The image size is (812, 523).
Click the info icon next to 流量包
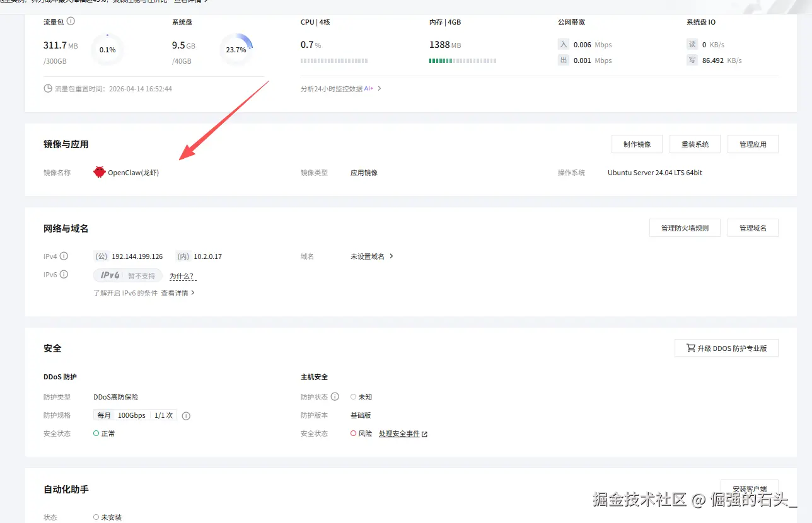71,21
